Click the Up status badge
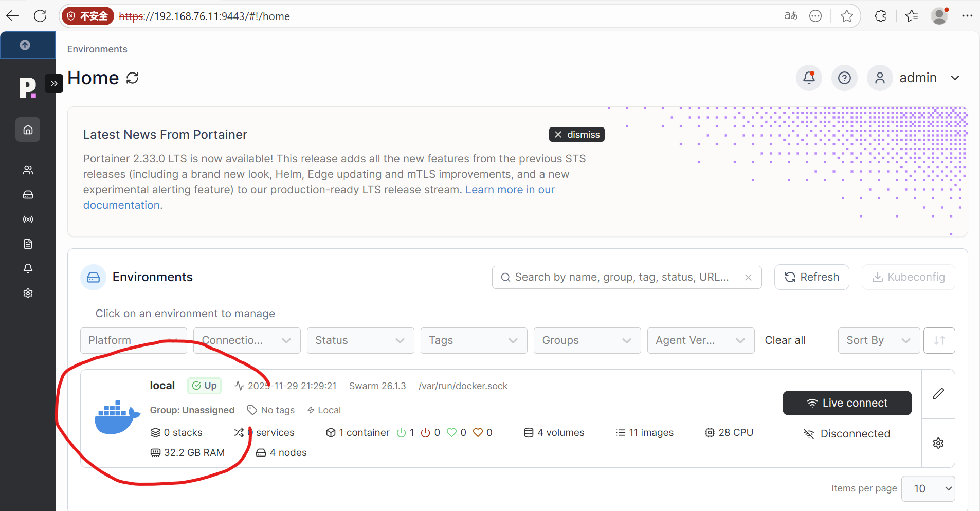 click(x=204, y=386)
